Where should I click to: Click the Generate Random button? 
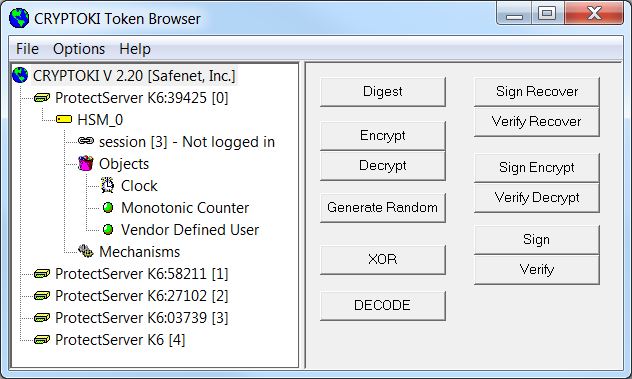tap(383, 208)
